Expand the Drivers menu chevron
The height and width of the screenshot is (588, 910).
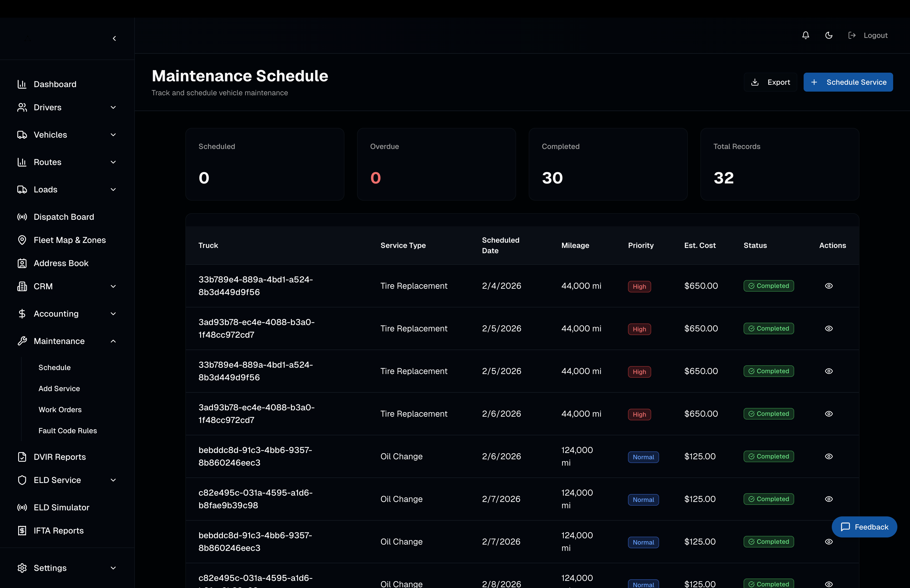113,107
